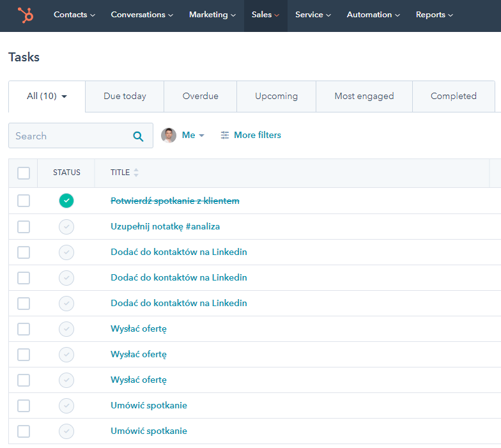The width and height of the screenshot is (501, 448).
Task: Mark Umówić spotkanie complete in last row
Action: pos(66,431)
